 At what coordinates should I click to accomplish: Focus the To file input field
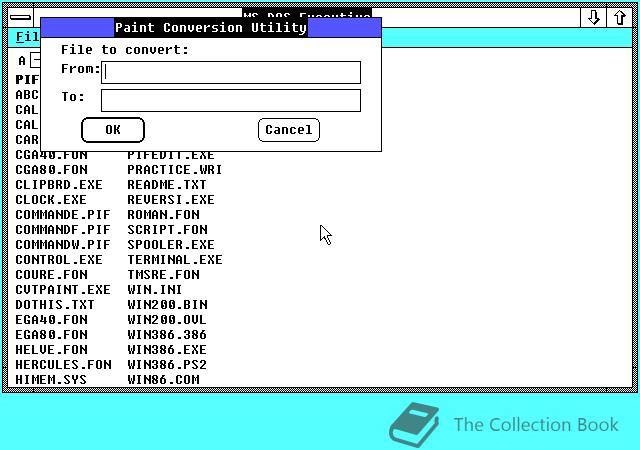[x=231, y=100]
